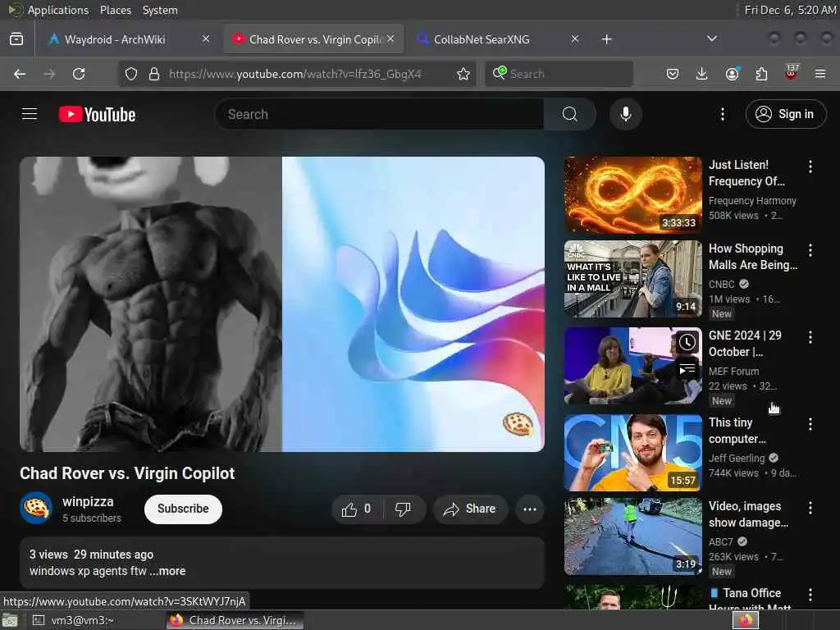Image resolution: width=840 pixels, height=630 pixels.
Task: Open the Jeff Geerling tiny computer thumbnail
Action: click(632, 453)
